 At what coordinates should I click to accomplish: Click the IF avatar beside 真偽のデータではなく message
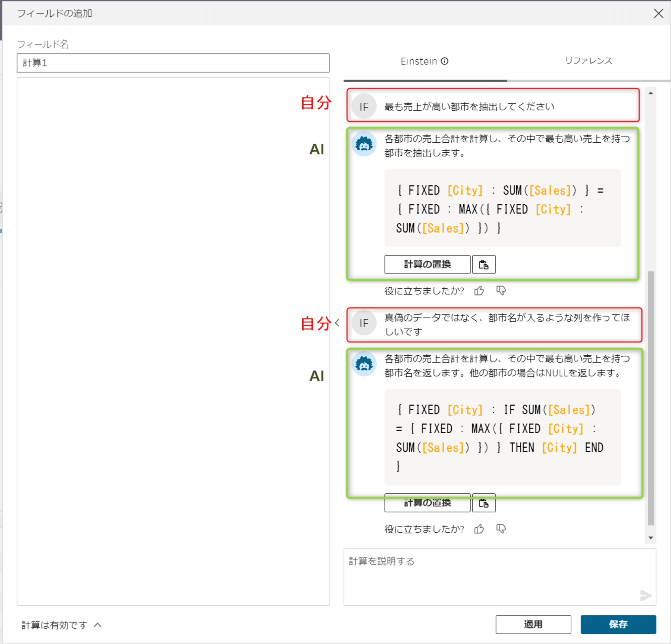(x=364, y=323)
